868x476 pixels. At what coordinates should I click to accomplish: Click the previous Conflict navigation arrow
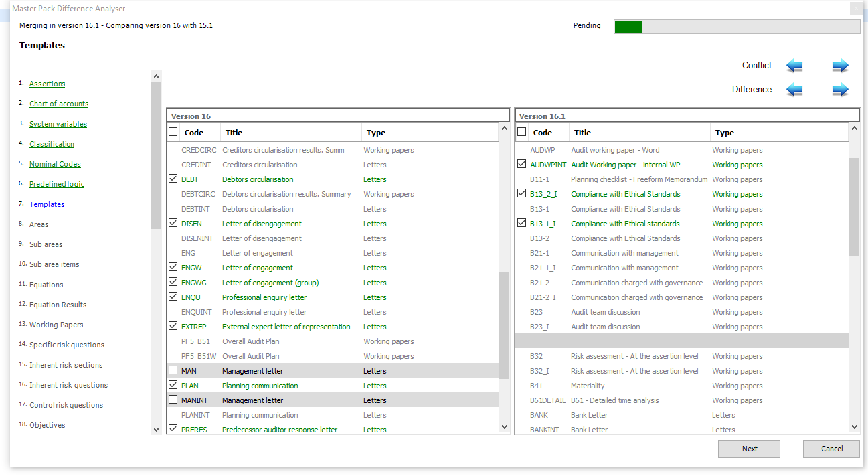[794, 65]
